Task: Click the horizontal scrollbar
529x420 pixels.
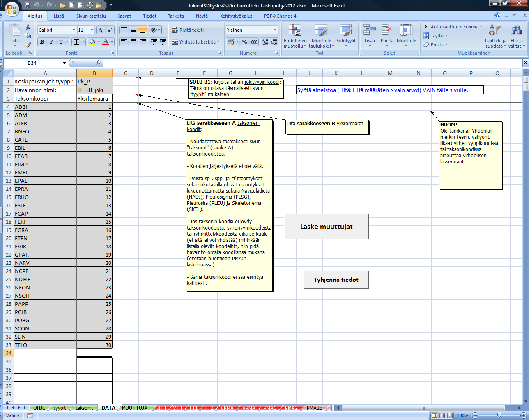Action: (x=423, y=408)
